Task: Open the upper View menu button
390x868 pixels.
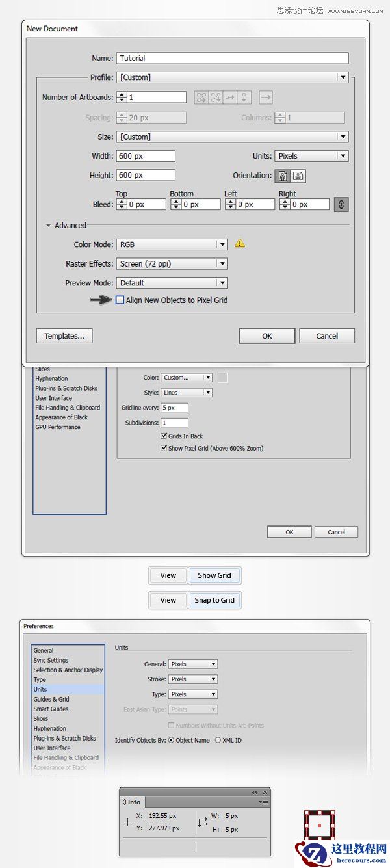Action: click(x=168, y=575)
